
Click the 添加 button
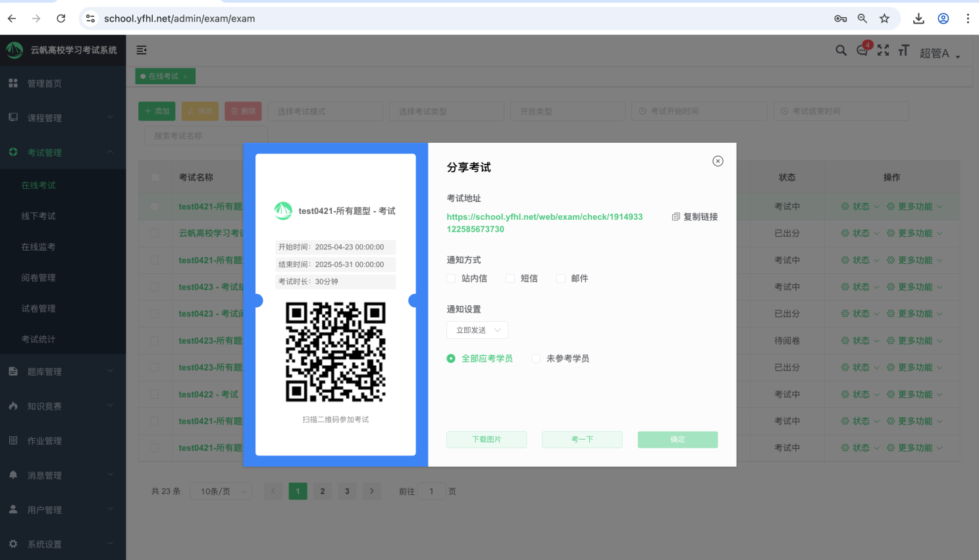157,111
